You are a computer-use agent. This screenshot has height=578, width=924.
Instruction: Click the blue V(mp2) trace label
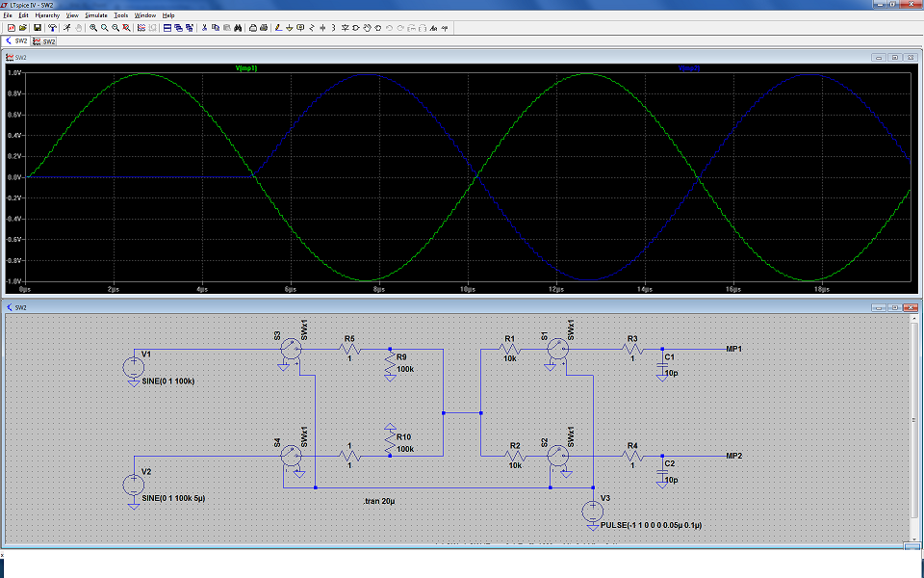[689, 68]
